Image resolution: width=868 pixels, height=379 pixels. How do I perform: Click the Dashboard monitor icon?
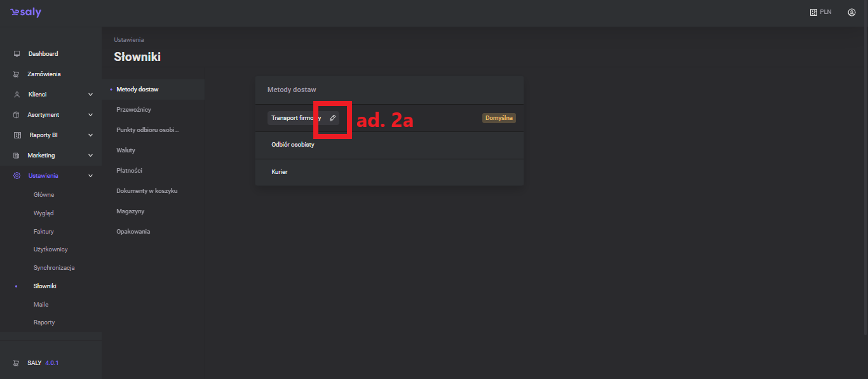tap(17, 54)
